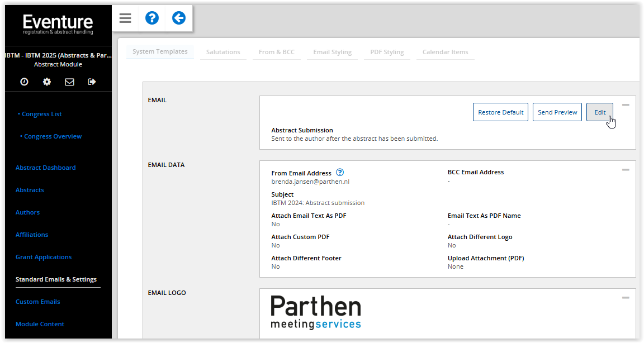Click the Edit button
Image resolution: width=644 pixels, height=343 pixels.
pyautogui.click(x=599, y=112)
